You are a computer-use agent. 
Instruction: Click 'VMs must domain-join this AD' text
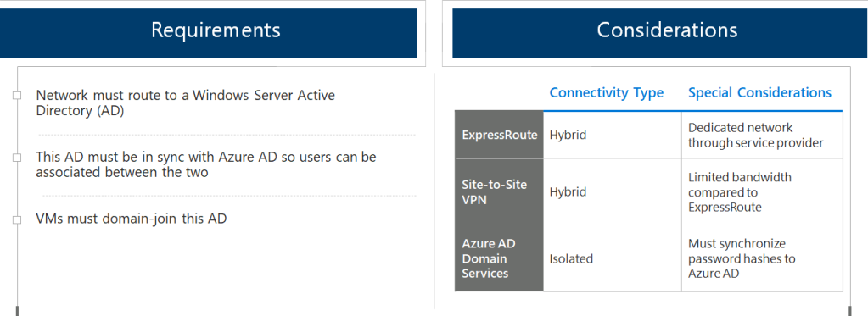pyautogui.click(x=132, y=219)
